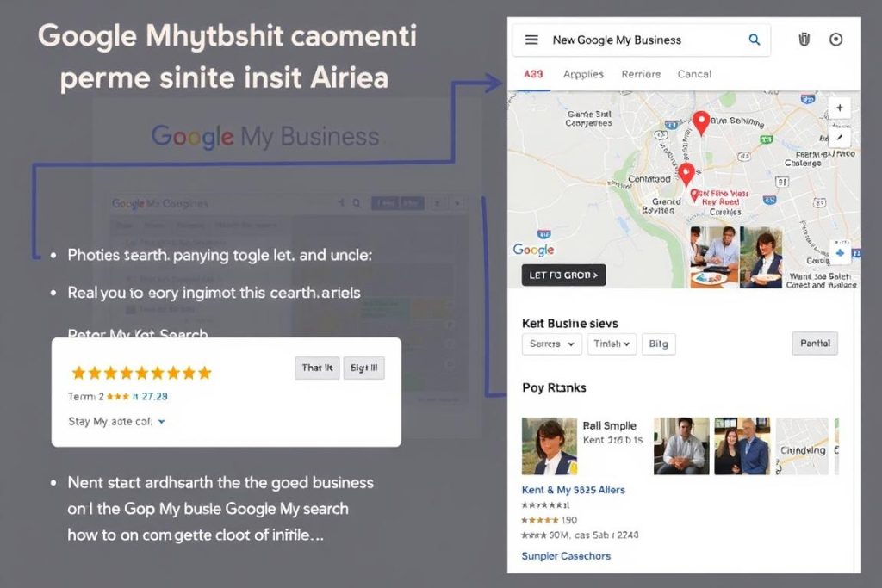Click the 'LET FD GROB >' button
Viewport: 882px width, 588px height.
(563, 275)
